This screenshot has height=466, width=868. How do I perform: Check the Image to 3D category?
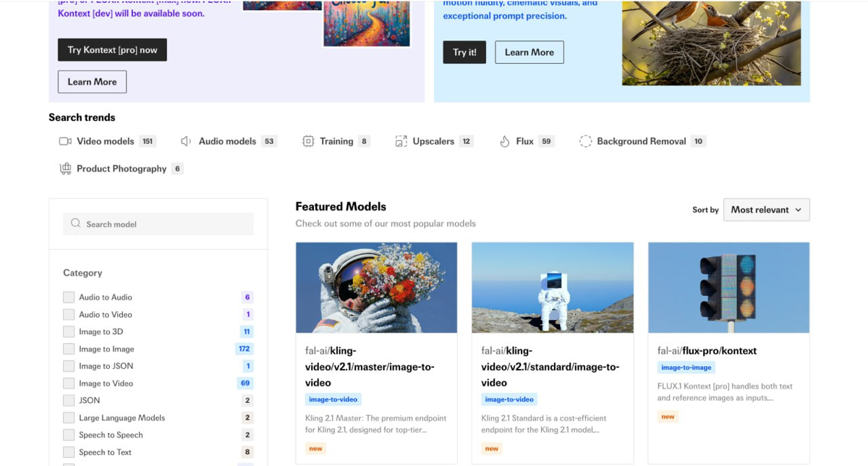(69, 331)
